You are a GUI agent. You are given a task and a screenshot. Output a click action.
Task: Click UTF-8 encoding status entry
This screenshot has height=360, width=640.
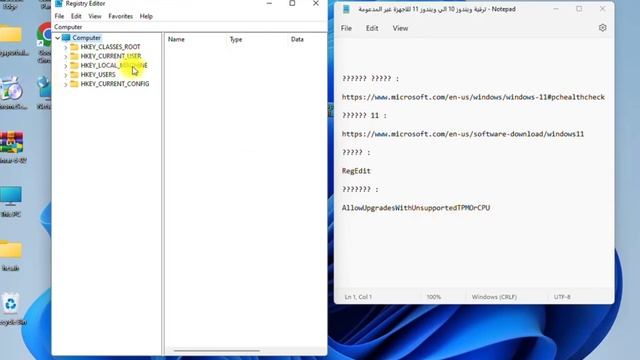(x=562, y=297)
